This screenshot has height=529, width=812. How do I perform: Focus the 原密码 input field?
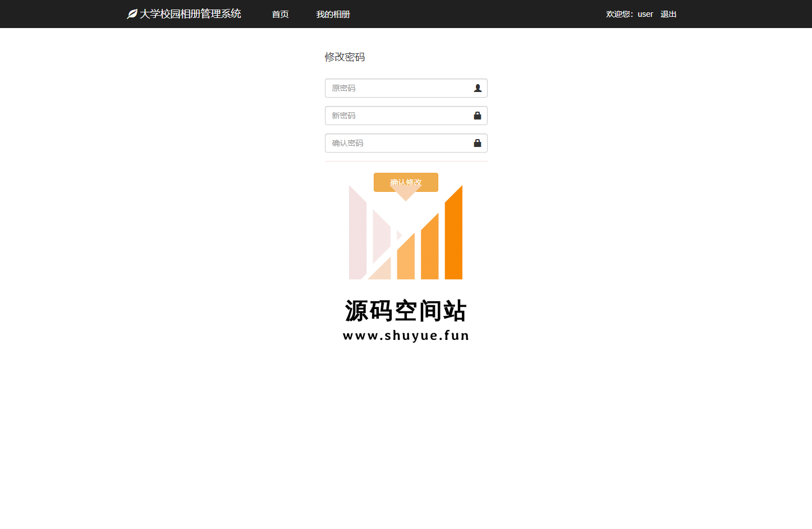(406, 88)
